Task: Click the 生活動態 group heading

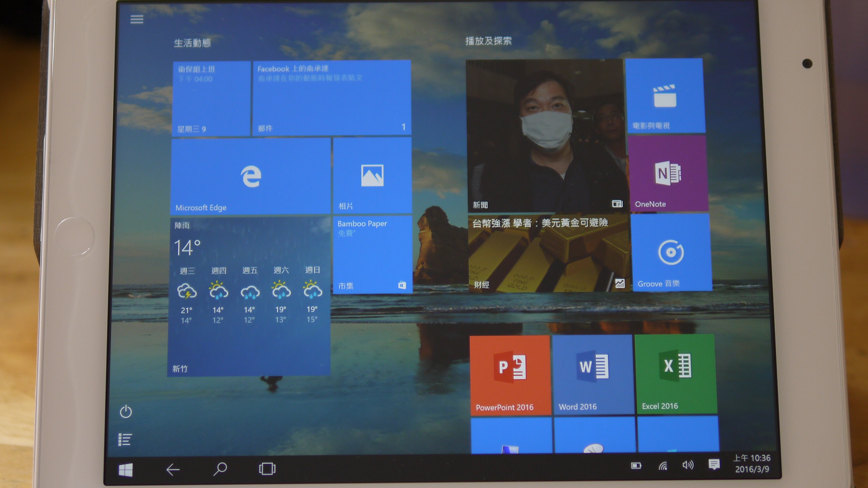Action: (x=192, y=43)
